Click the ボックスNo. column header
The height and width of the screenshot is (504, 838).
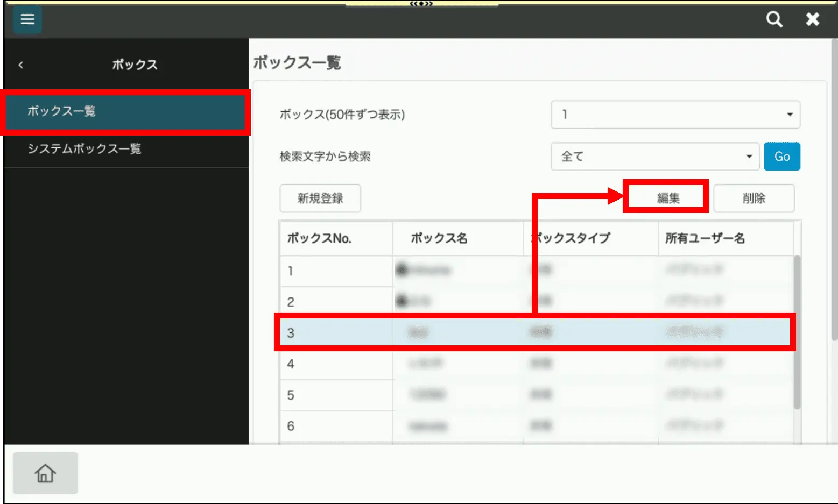click(x=335, y=238)
